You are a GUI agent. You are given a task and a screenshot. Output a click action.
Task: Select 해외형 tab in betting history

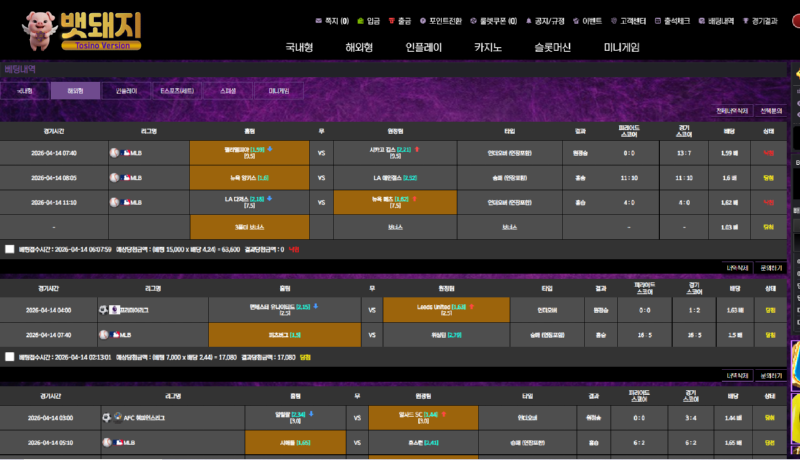[75, 91]
